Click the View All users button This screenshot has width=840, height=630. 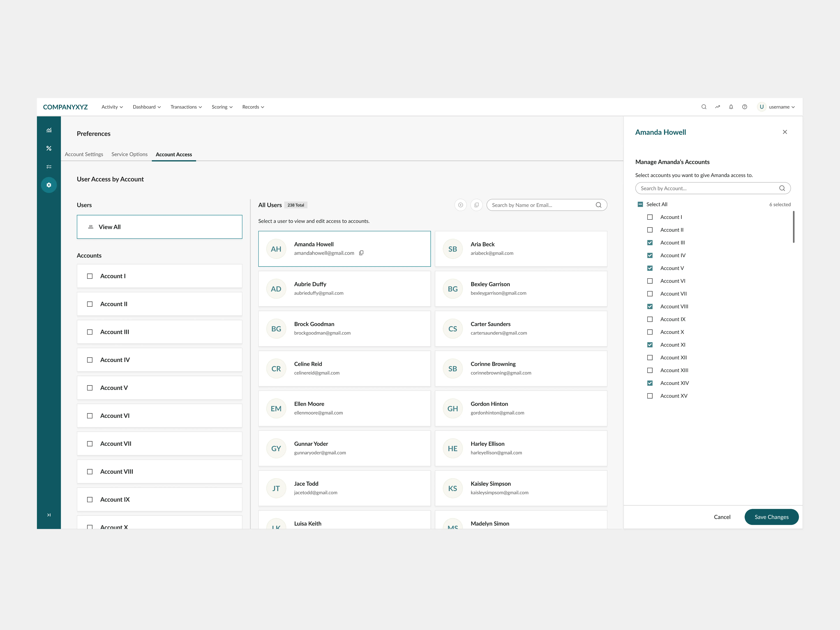(160, 227)
